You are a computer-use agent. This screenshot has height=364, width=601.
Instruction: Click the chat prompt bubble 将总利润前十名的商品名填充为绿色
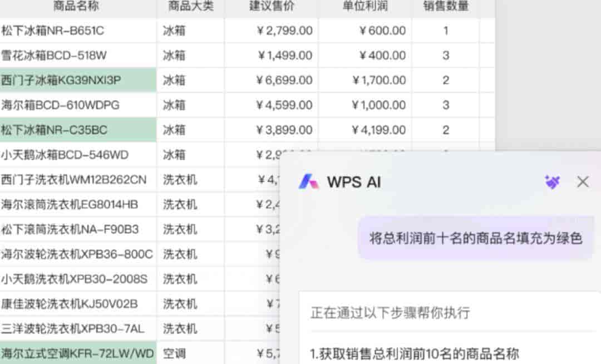pos(476,238)
